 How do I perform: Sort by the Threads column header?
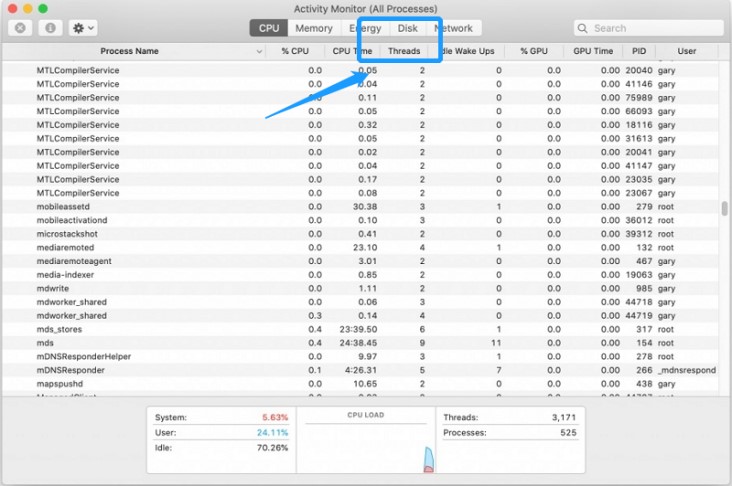(404, 51)
